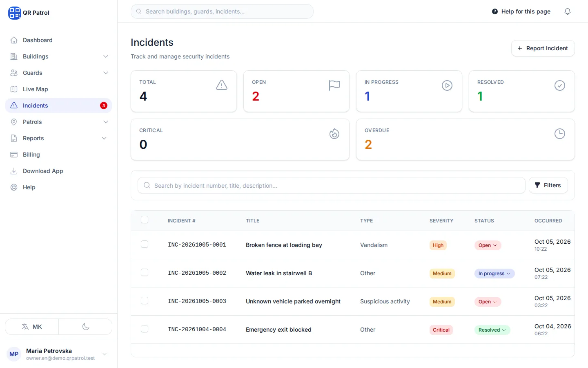Click the Report Incident button

(543, 48)
